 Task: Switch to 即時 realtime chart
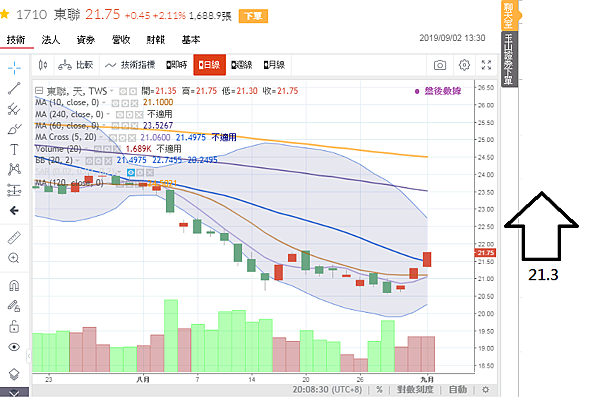177,65
